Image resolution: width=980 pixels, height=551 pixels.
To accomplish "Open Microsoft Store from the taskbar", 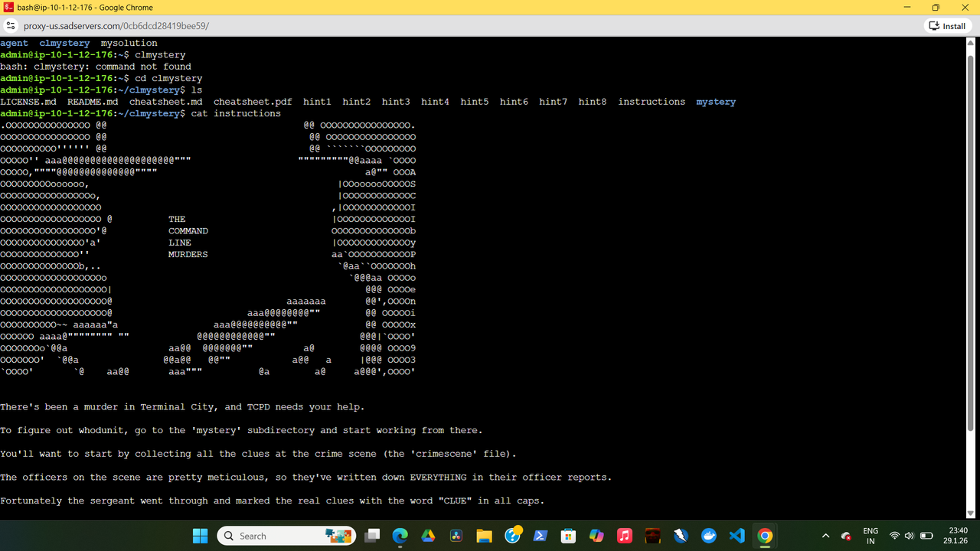I will coord(568,536).
